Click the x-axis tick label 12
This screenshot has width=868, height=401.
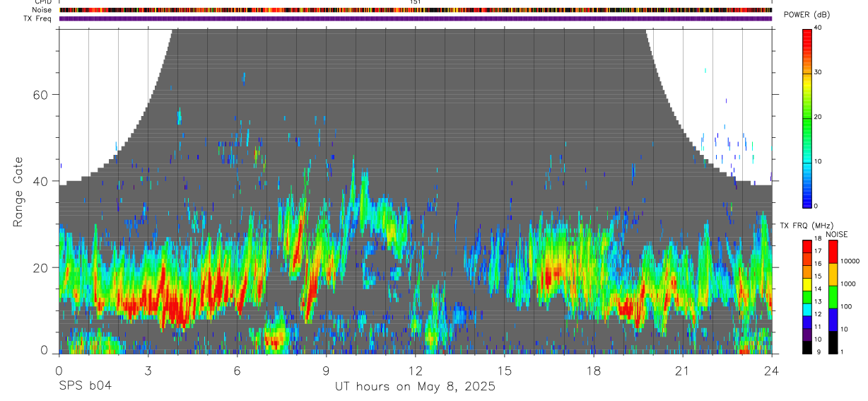tap(415, 371)
